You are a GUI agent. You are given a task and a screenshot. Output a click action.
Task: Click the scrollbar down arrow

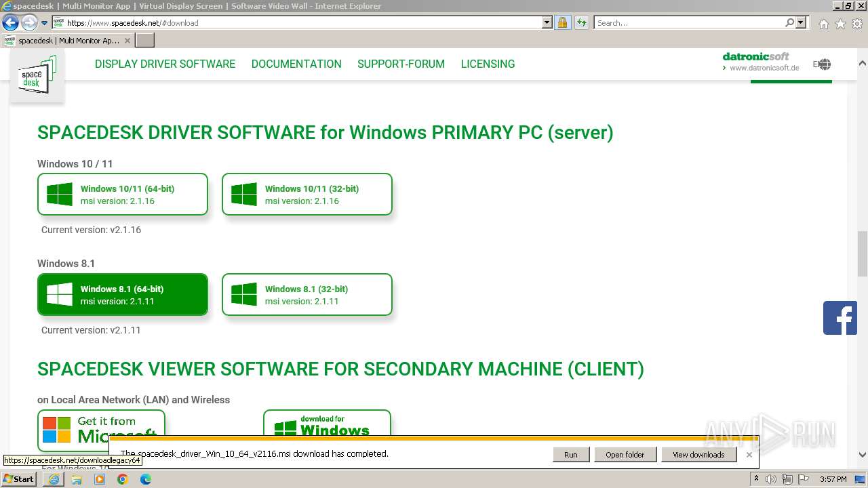click(x=862, y=455)
